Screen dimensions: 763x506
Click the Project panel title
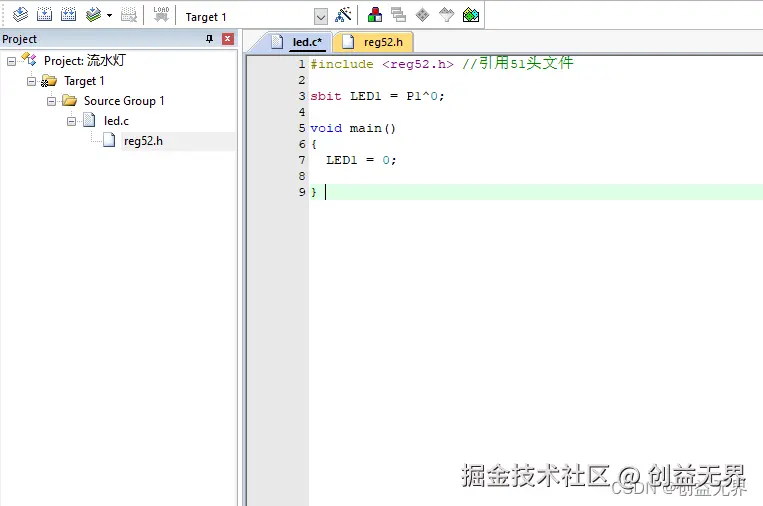19,39
